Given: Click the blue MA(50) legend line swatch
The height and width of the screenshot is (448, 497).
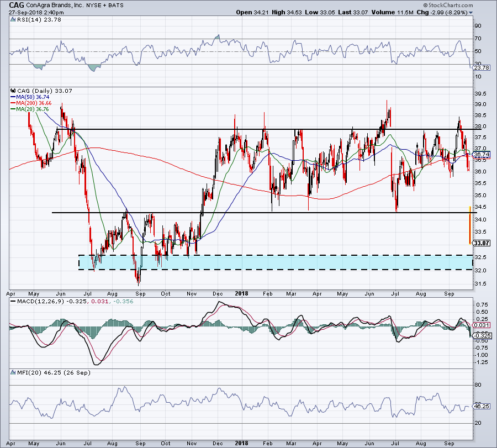Looking at the screenshot, I should (x=13, y=97).
